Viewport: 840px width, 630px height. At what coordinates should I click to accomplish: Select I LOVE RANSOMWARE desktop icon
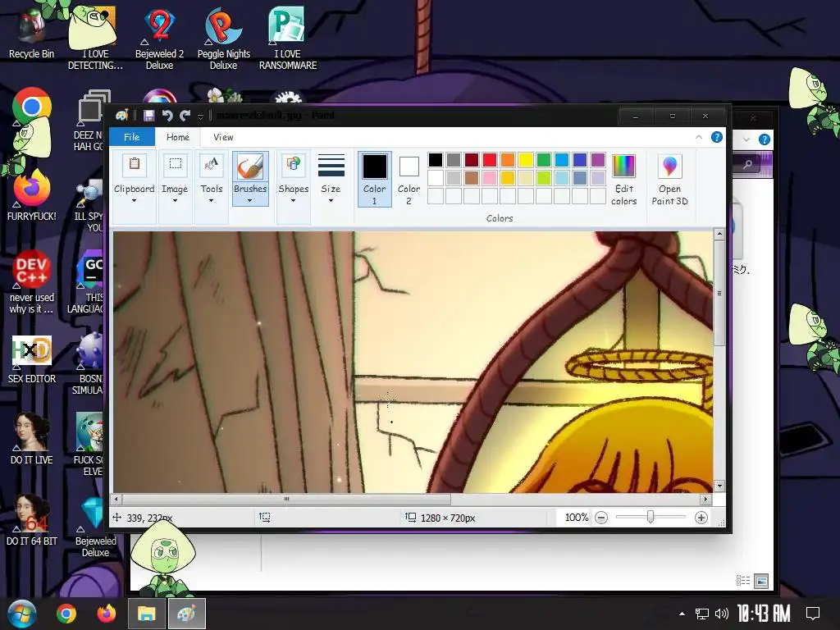[288, 38]
